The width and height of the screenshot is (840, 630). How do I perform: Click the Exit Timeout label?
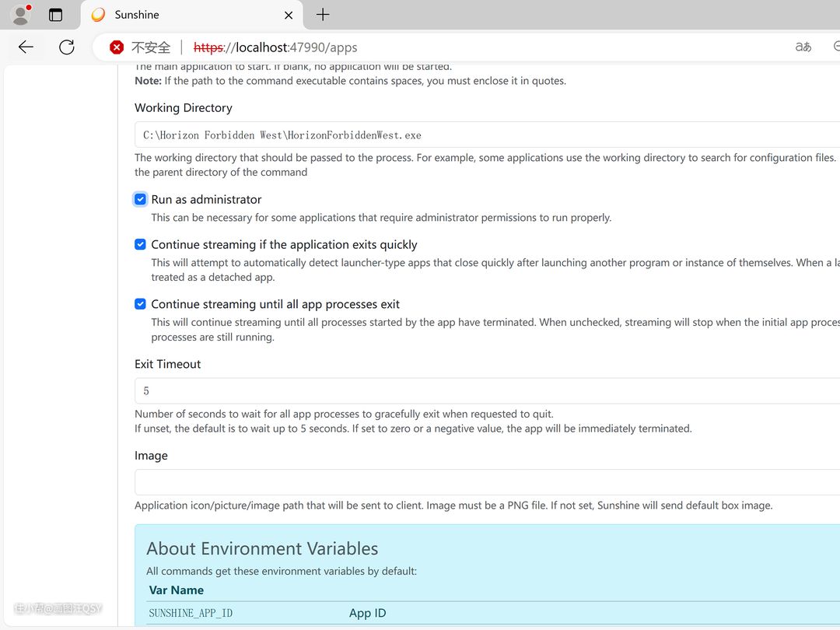(167, 364)
